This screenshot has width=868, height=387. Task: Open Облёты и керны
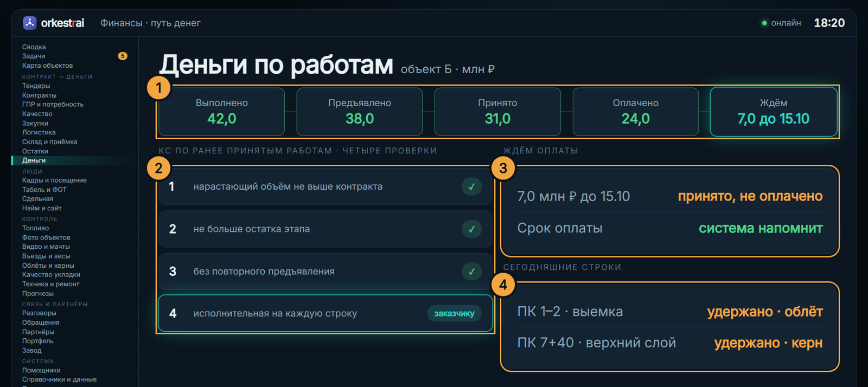point(48,266)
